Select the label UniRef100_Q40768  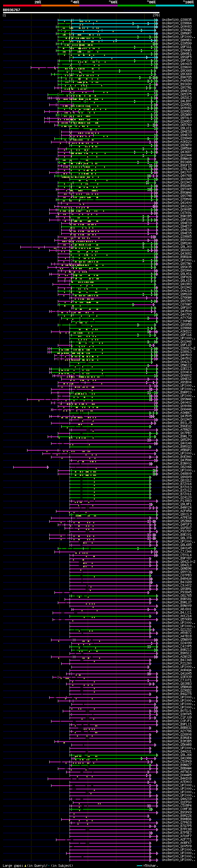point(177,176)
